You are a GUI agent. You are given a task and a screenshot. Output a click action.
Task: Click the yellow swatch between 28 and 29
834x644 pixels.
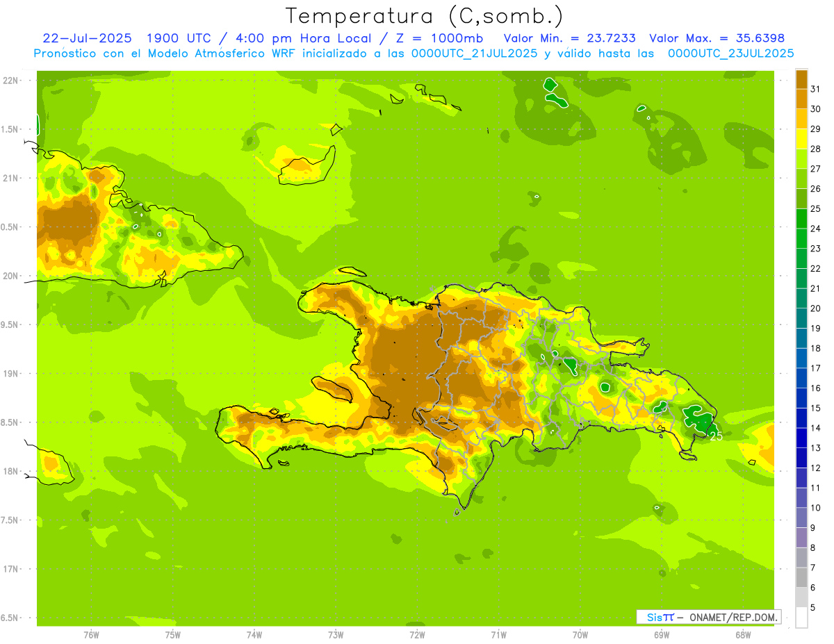point(802,139)
